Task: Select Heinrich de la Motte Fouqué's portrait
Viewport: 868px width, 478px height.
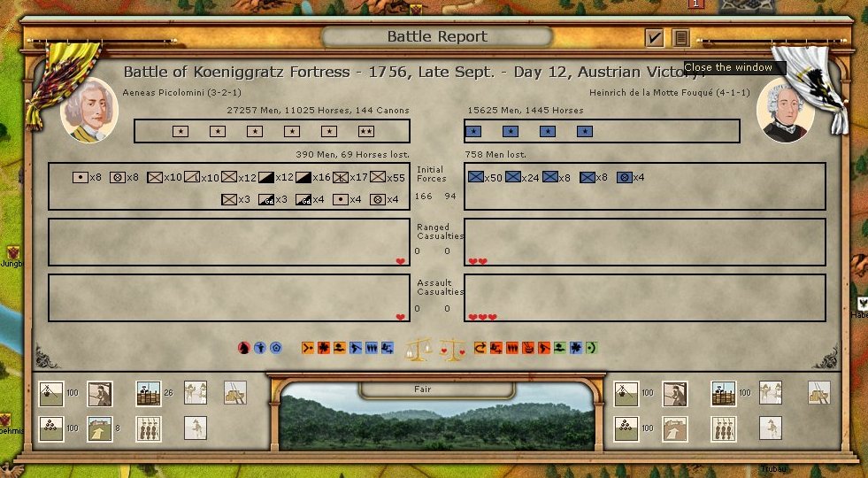Action: tap(786, 110)
